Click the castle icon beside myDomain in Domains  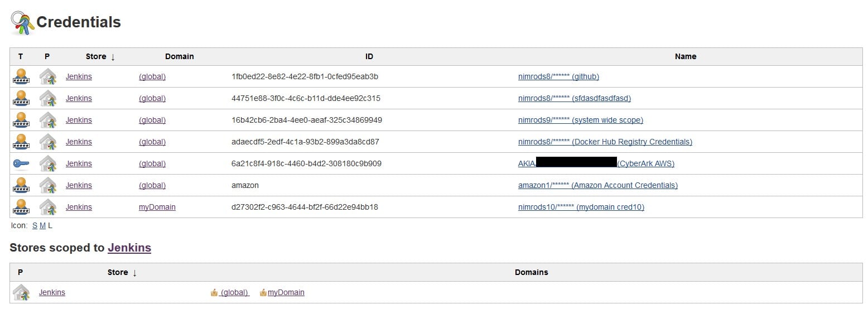pos(263,292)
